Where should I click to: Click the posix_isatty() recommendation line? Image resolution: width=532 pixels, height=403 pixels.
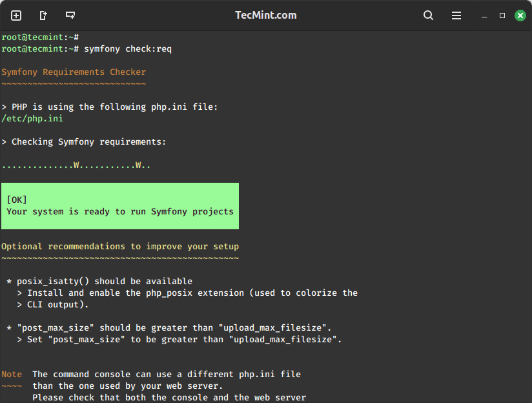coord(99,282)
